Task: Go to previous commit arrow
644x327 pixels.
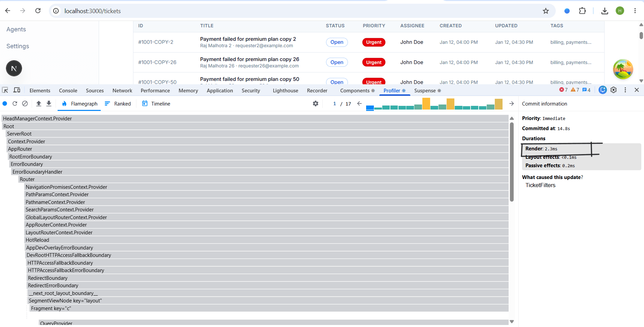Action: coord(359,103)
